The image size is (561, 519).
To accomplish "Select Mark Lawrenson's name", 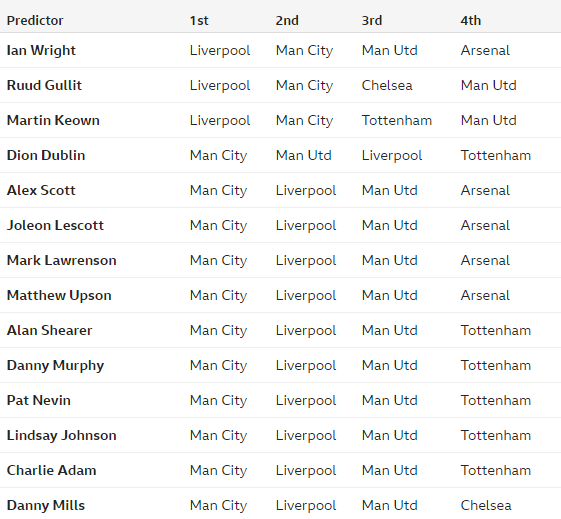I will pyautogui.click(x=62, y=260).
